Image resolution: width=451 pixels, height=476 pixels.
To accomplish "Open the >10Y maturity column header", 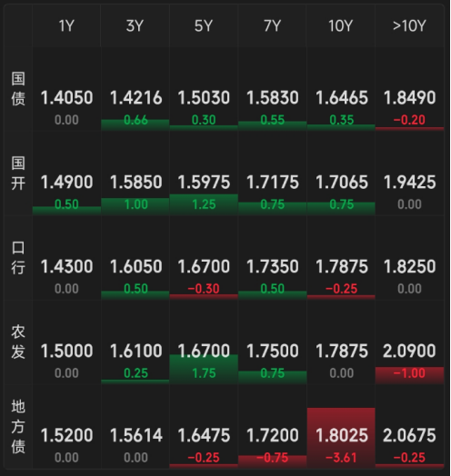I will point(409,25).
